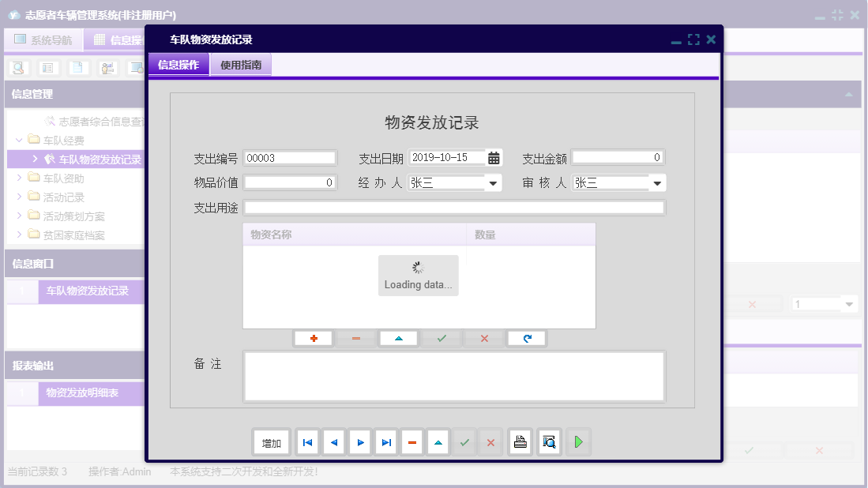
Task: Jump to the last record
Action: tap(385, 442)
